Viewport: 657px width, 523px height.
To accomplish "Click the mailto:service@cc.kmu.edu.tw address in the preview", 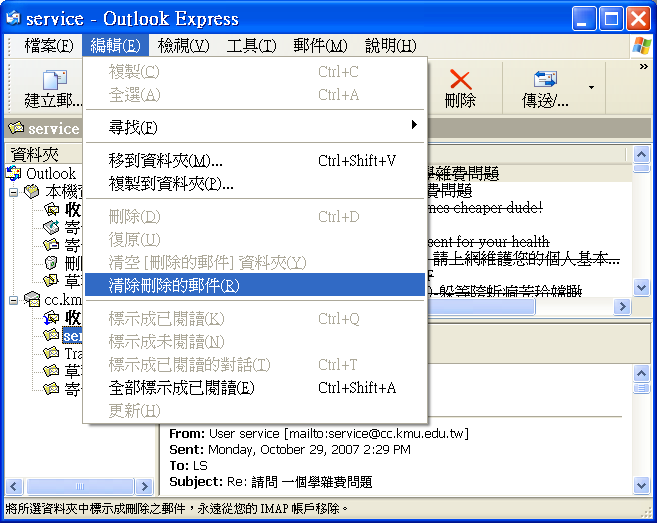I will point(377,433).
